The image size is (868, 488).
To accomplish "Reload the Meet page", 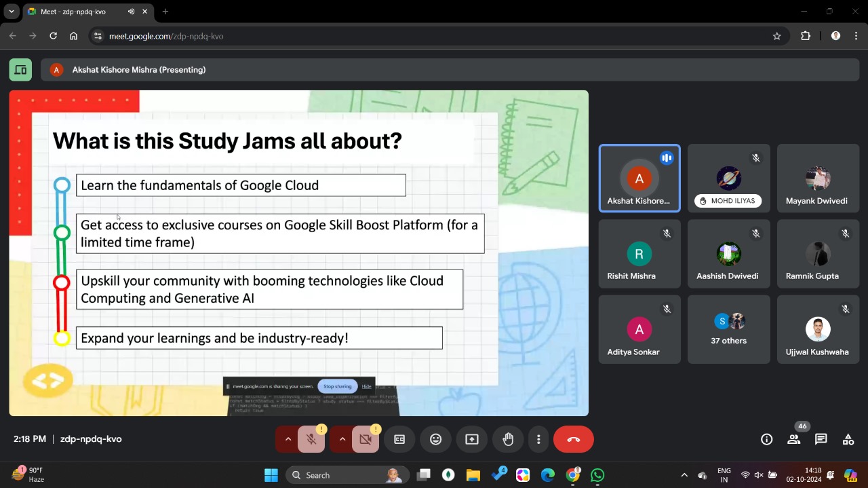I will [53, 36].
